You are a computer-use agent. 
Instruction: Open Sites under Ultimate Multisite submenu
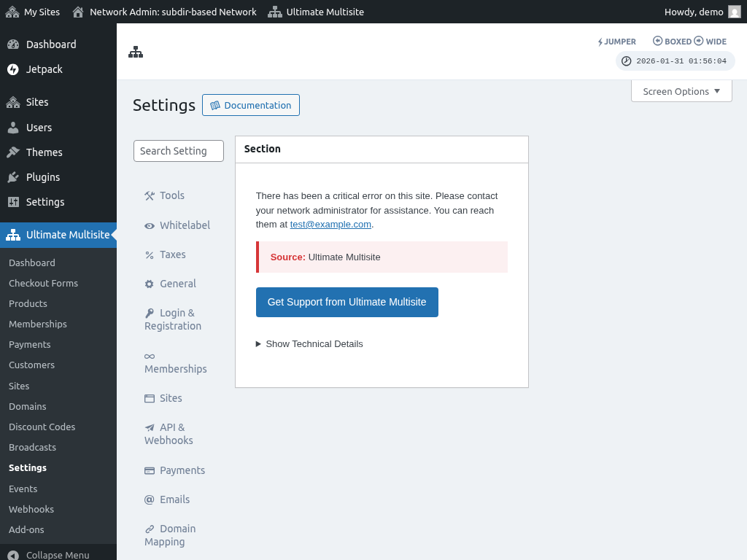click(x=19, y=386)
